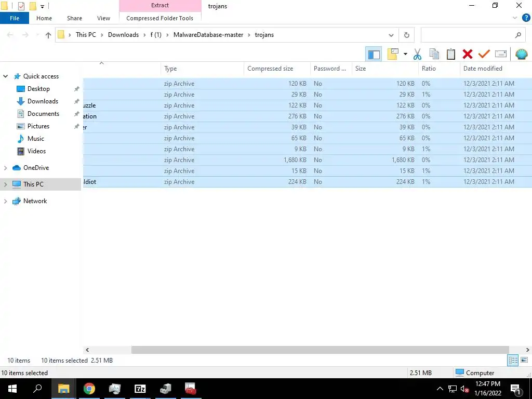Open the Windows Start menu
This screenshot has height=399, width=532.
tap(12, 389)
